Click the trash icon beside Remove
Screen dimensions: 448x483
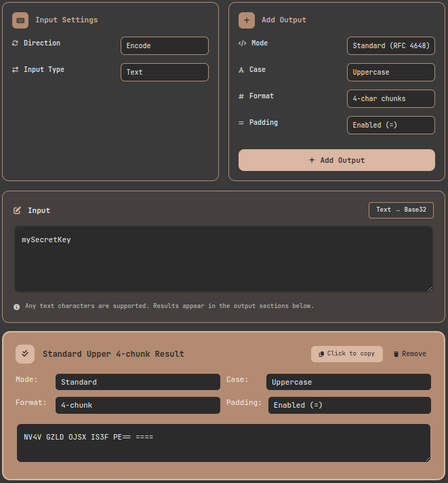click(x=396, y=354)
